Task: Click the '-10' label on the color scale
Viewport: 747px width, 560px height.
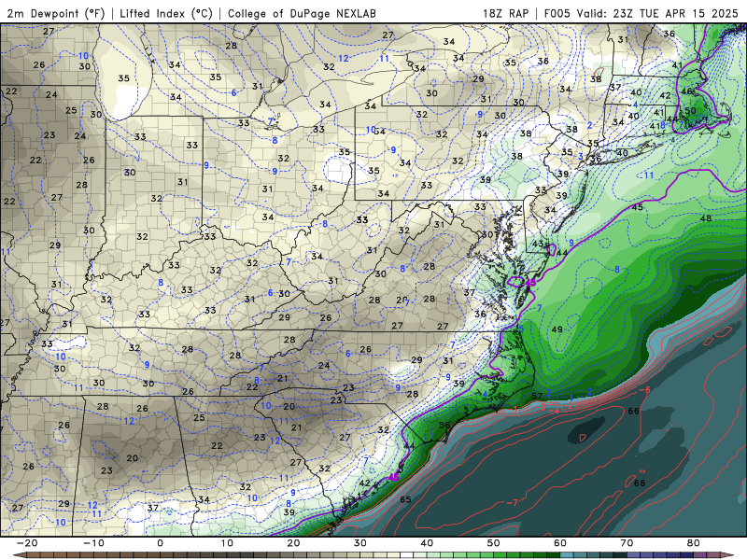Action: point(93,543)
